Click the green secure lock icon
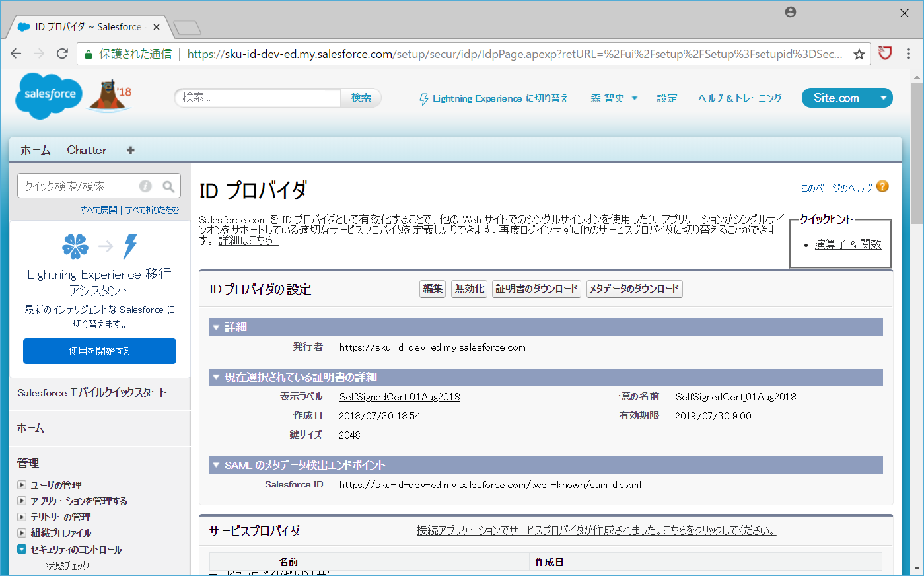Image resolution: width=924 pixels, height=576 pixels. pyautogui.click(x=89, y=54)
